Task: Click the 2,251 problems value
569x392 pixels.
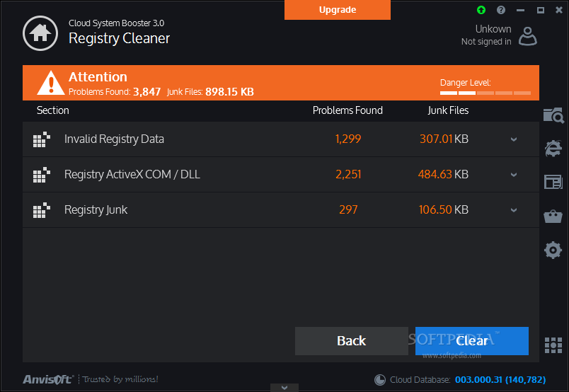Action: pos(348,174)
